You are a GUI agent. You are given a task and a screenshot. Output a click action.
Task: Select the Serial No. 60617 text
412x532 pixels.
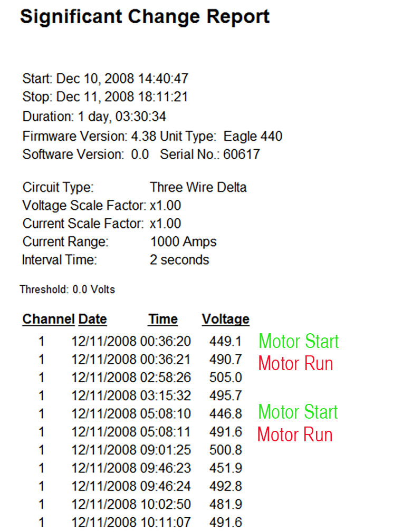210,154
